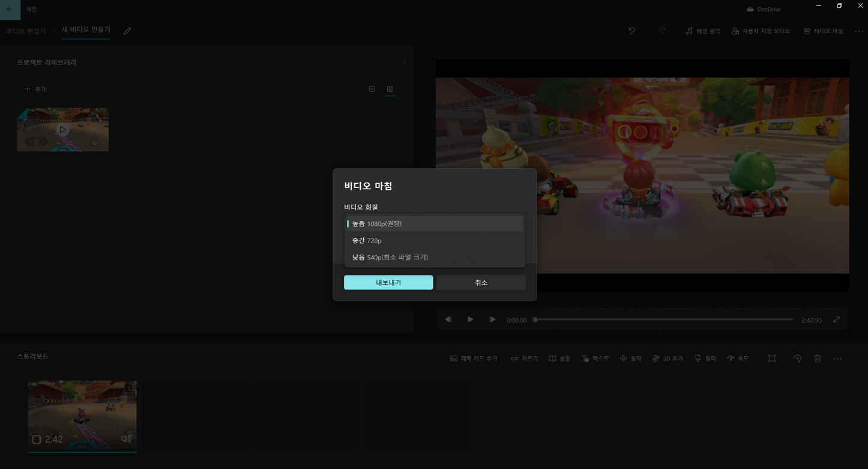Viewport: 868px width, 469px height.
Task: Open the 속도 speed tool
Action: (738, 359)
